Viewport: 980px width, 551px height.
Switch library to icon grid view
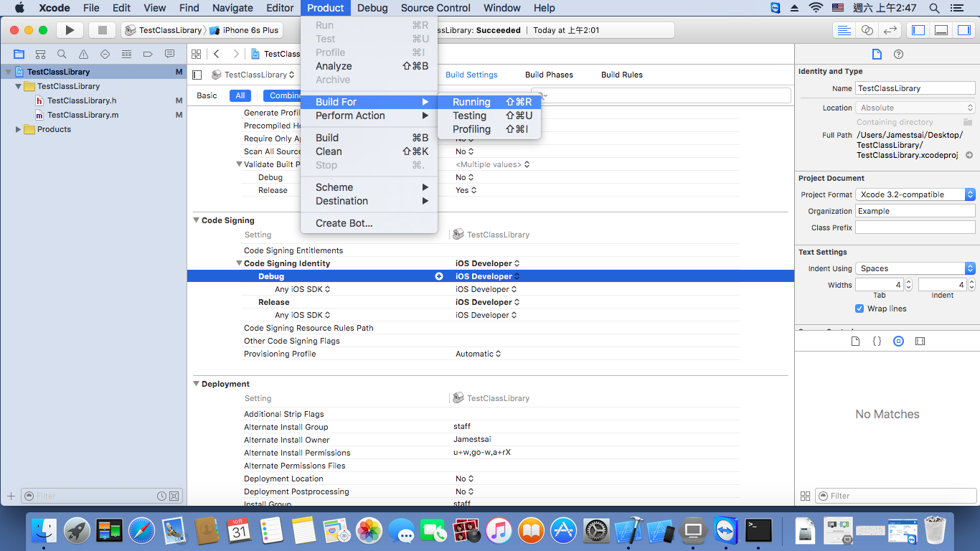coord(805,496)
